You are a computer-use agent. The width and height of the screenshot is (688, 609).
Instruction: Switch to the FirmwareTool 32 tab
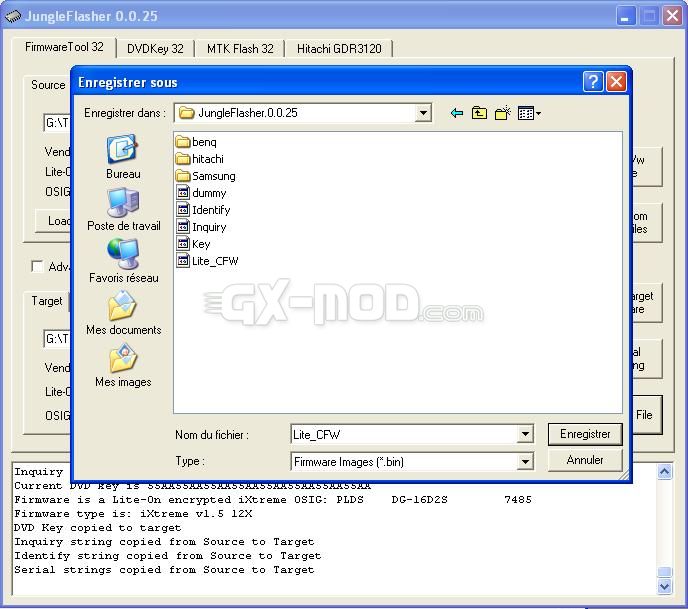[x=64, y=47]
